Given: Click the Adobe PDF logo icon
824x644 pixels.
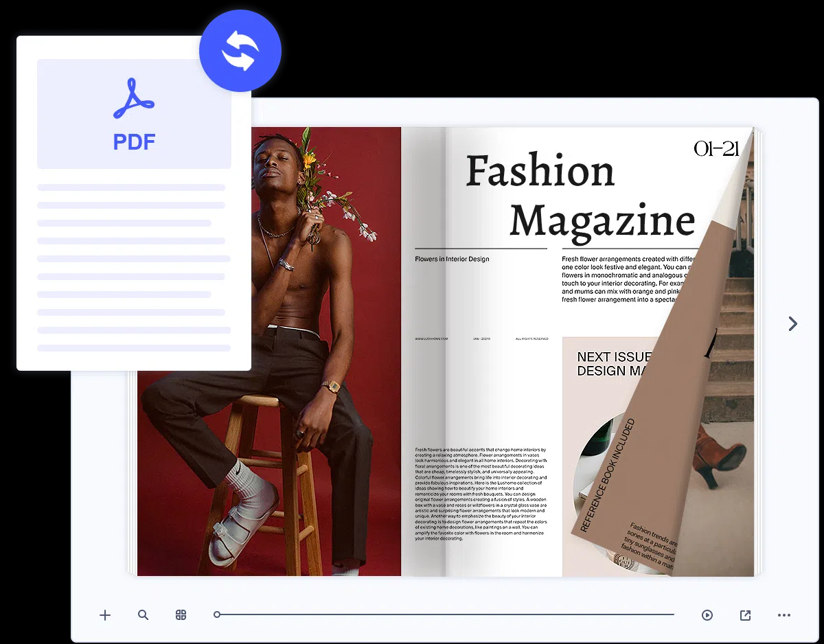Looking at the screenshot, I should pos(134,99).
